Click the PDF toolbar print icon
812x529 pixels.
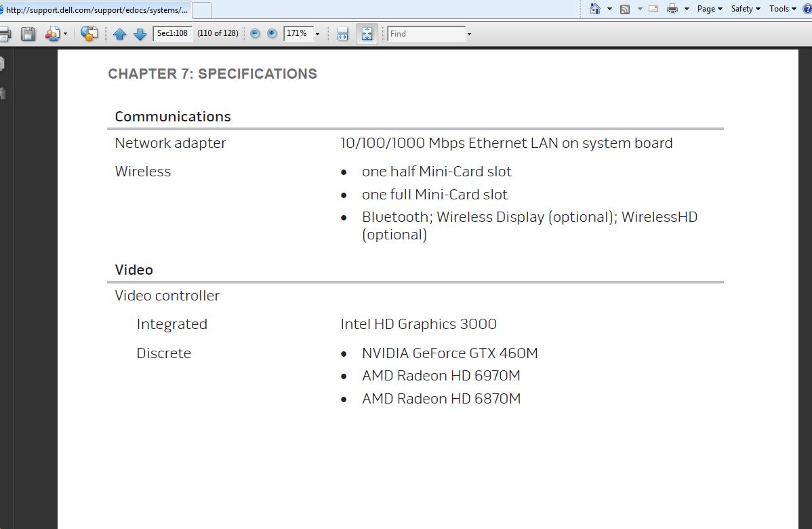(x=5, y=34)
